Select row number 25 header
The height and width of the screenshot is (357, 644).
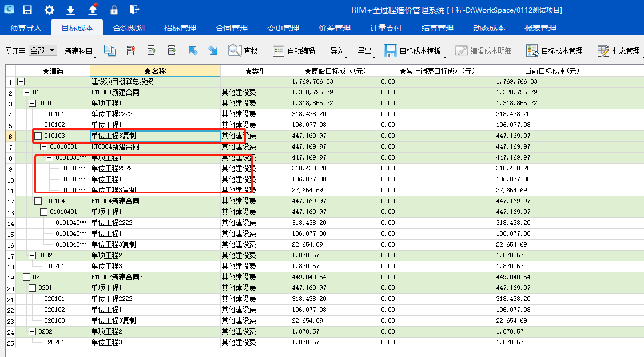[x=11, y=343]
